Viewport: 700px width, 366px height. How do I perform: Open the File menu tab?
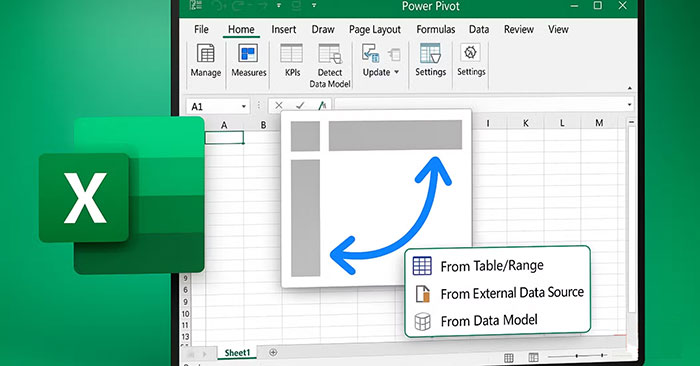201,29
